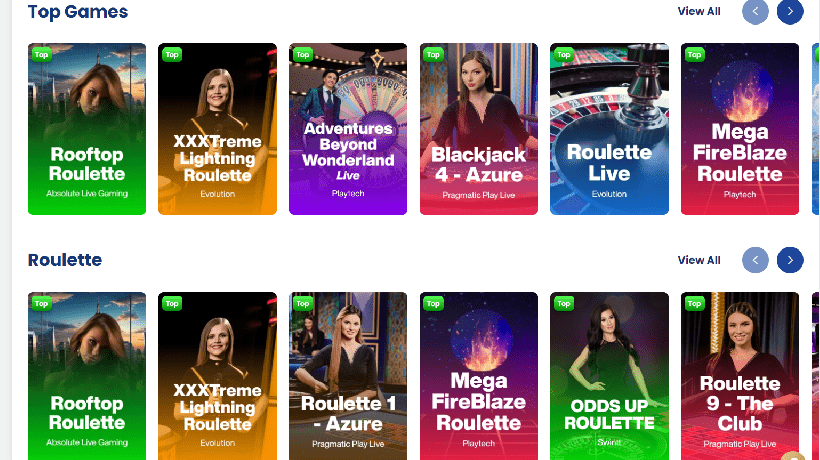This screenshot has width=820, height=460.
Task: Open Rooftop Roulette in Top Games
Action: tap(87, 129)
